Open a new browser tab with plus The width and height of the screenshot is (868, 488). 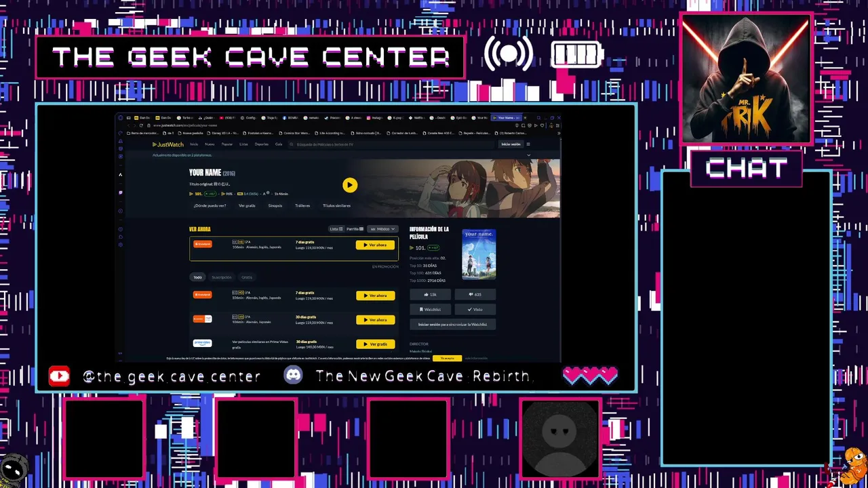point(525,118)
